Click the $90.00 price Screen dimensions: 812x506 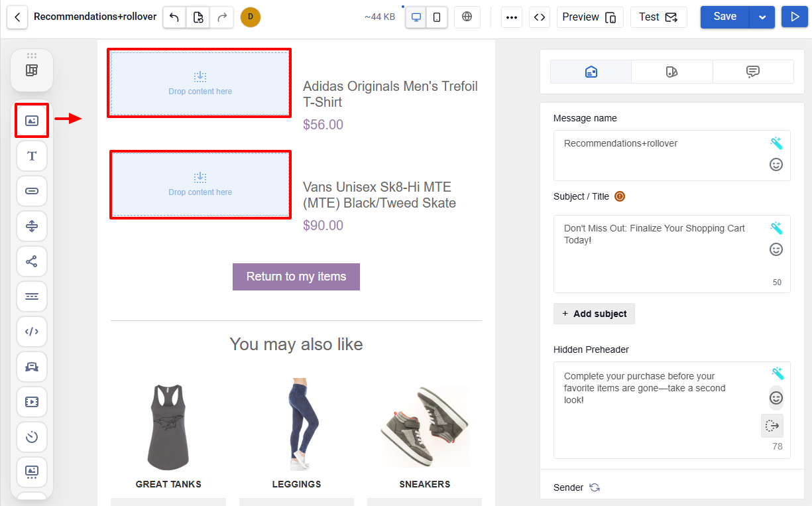click(323, 225)
